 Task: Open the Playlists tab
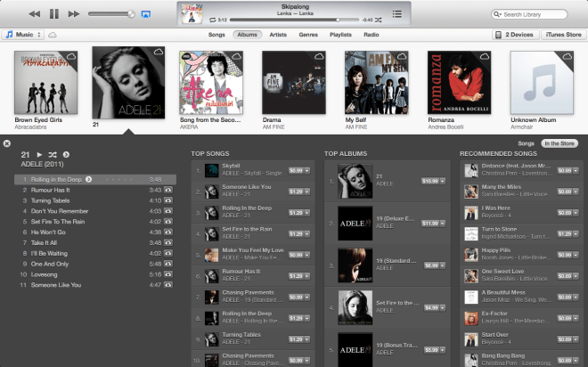pyautogui.click(x=341, y=35)
